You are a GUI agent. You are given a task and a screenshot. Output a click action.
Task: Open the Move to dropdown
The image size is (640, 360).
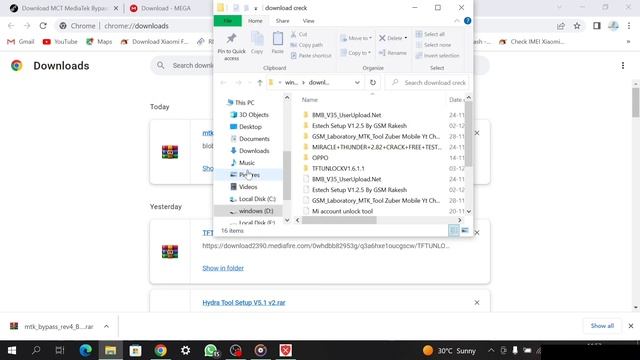(x=356, y=38)
